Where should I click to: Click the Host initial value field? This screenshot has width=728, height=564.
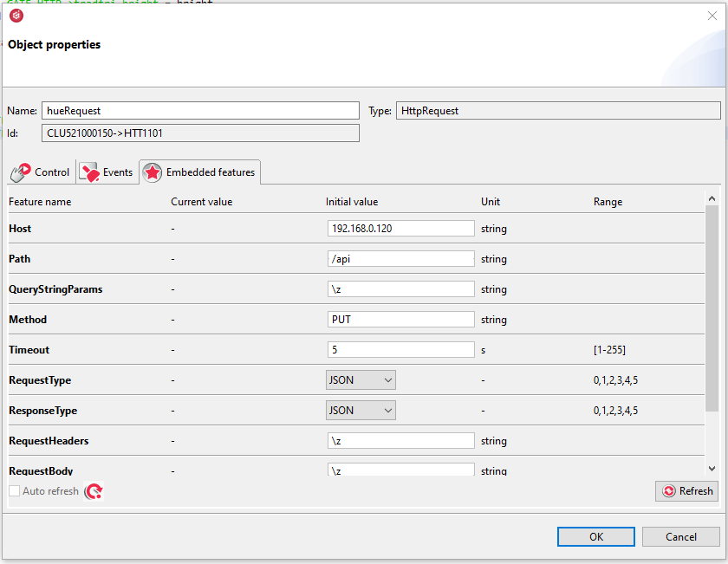(x=400, y=228)
